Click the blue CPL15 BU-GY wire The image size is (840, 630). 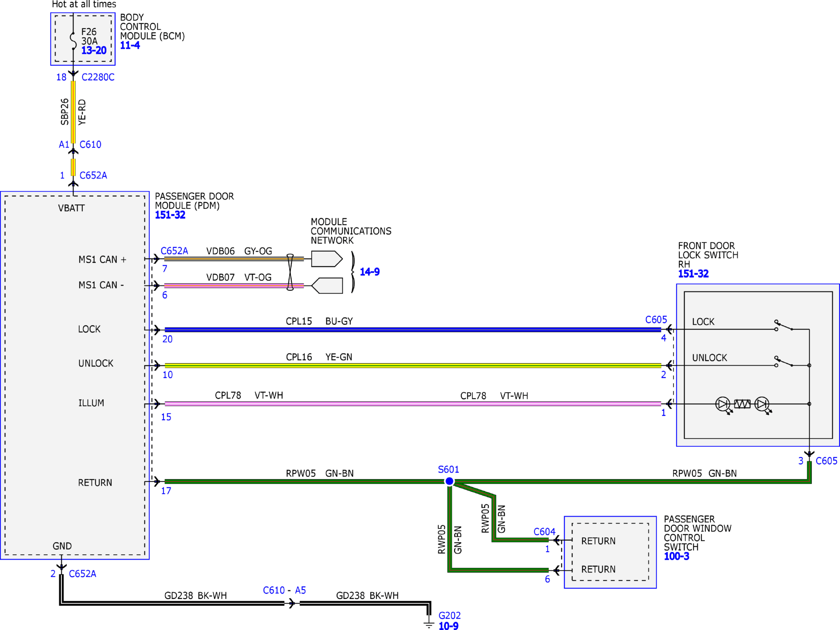click(x=413, y=329)
